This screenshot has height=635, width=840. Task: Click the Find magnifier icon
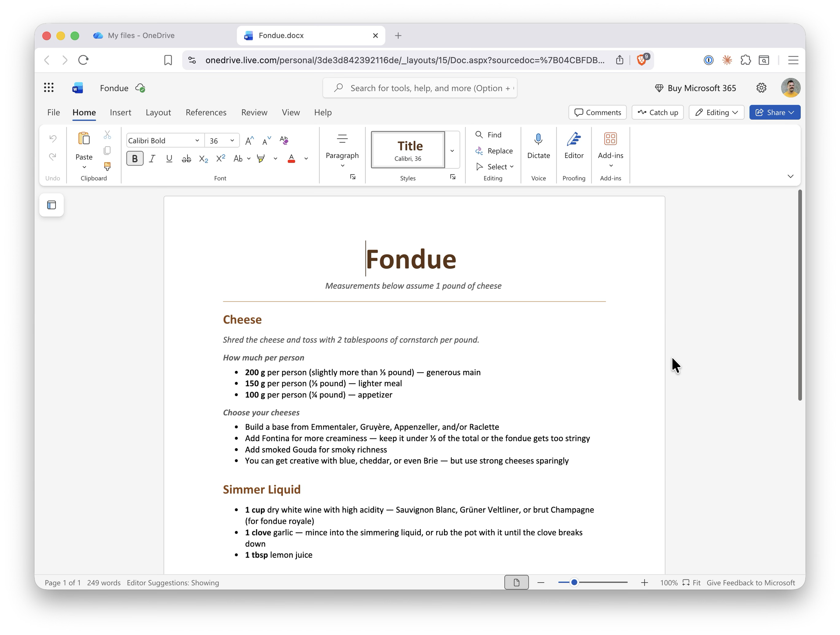[x=479, y=135]
